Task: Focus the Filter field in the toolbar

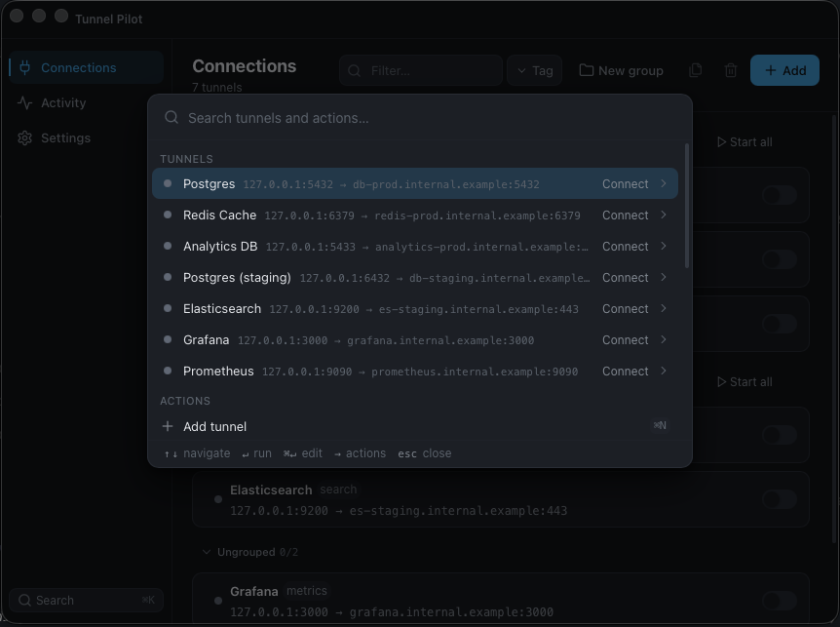Action: (421, 70)
